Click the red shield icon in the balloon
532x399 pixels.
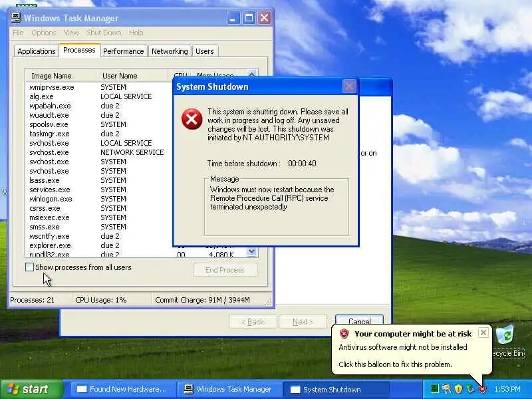344,334
